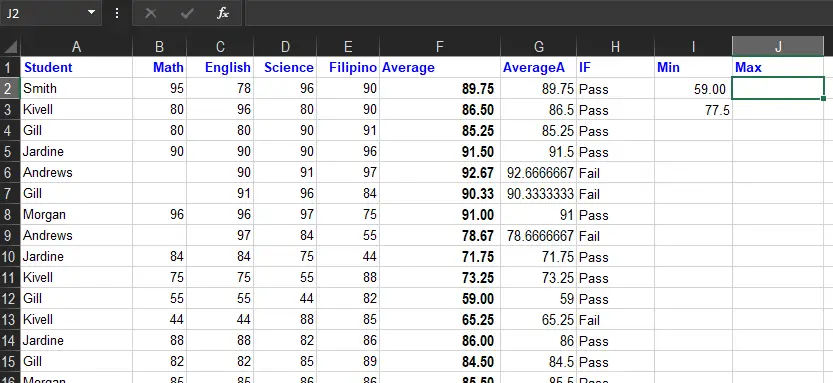This screenshot has height=383, width=833.
Task: Click the Insert Function fx icon
Action: [x=223, y=13]
